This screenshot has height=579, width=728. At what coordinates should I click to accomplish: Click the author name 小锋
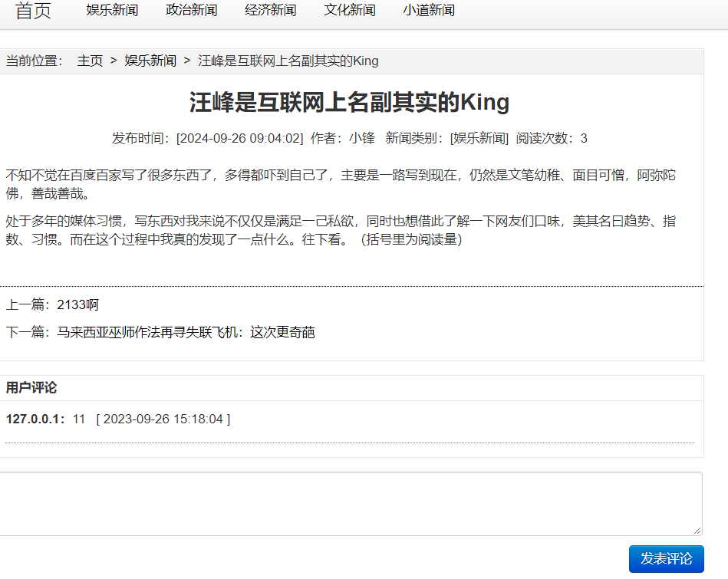pyautogui.click(x=362, y=139)
